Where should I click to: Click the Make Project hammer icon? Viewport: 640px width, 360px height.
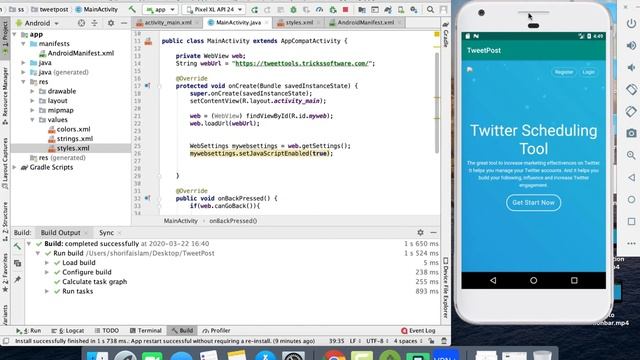(132, 9)
